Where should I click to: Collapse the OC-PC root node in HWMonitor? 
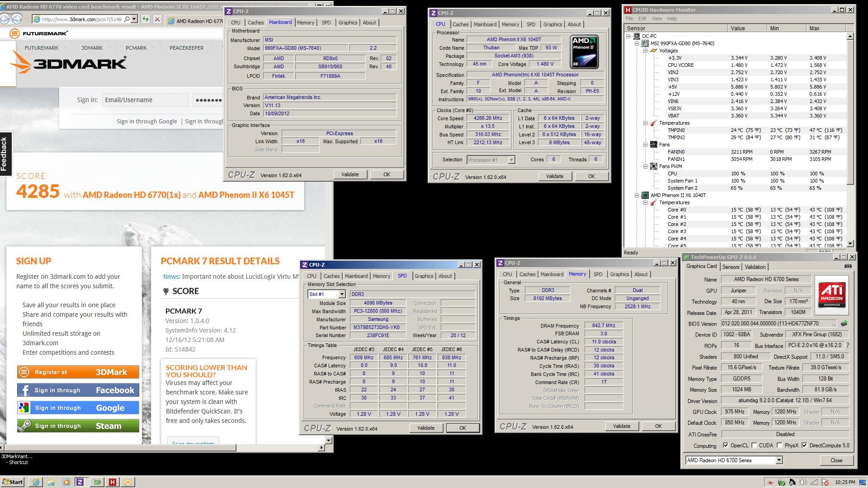tap(628, 36)
